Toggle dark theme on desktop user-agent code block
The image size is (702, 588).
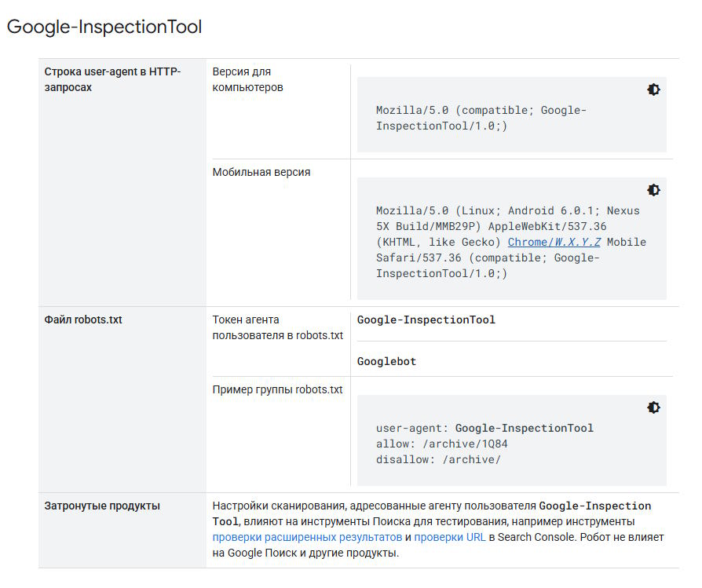[653, 89]
